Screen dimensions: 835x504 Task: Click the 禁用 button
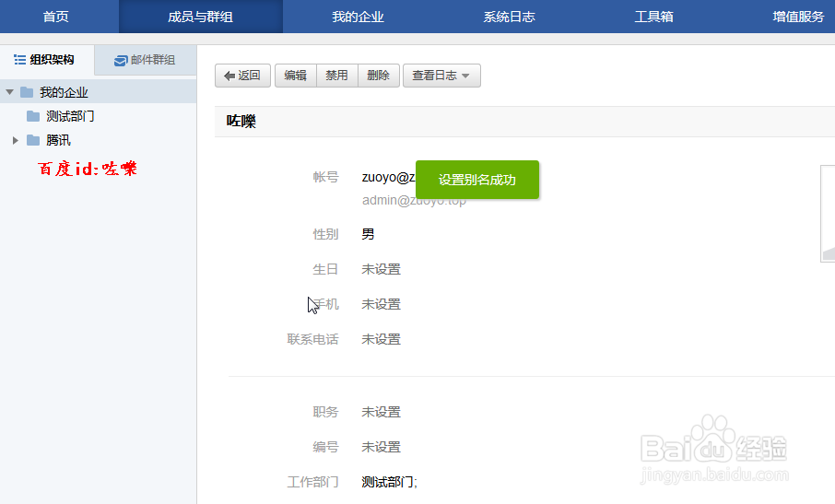point(337,76)
